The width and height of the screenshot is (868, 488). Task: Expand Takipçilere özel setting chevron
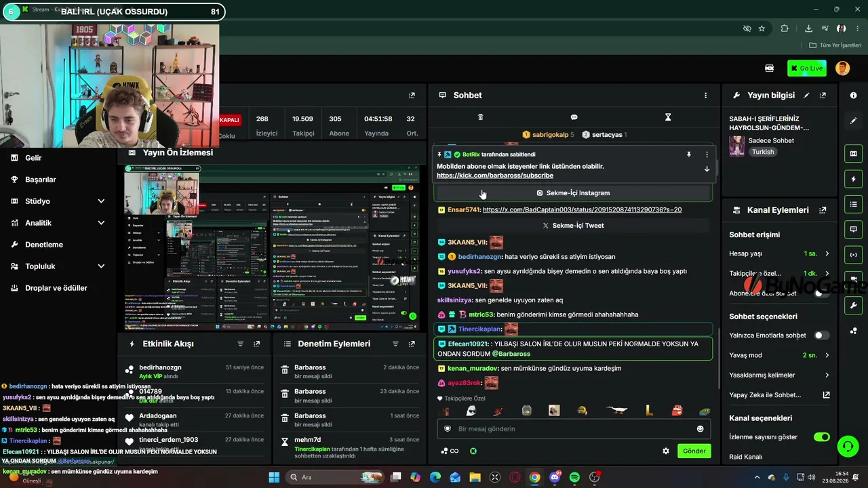pos(827,273)
